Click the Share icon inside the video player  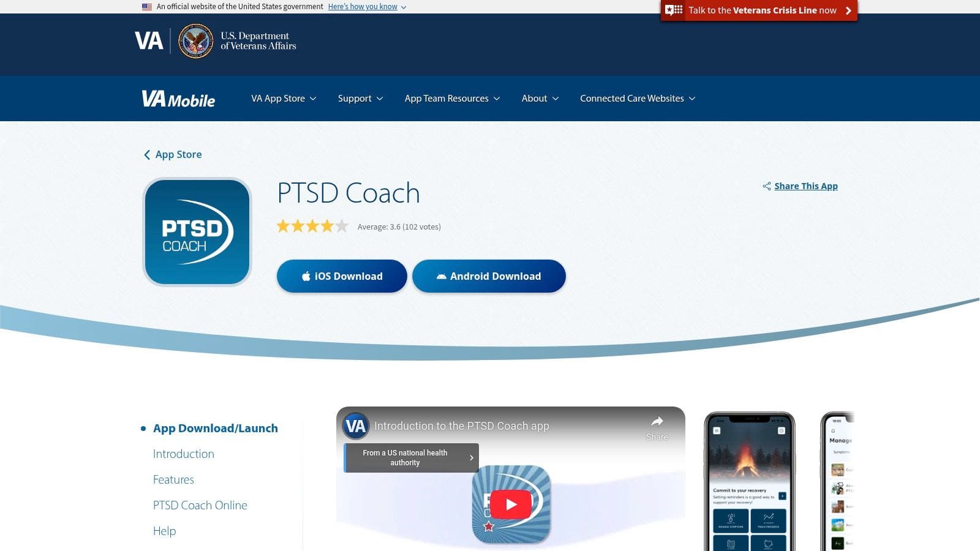coord(657,422)
